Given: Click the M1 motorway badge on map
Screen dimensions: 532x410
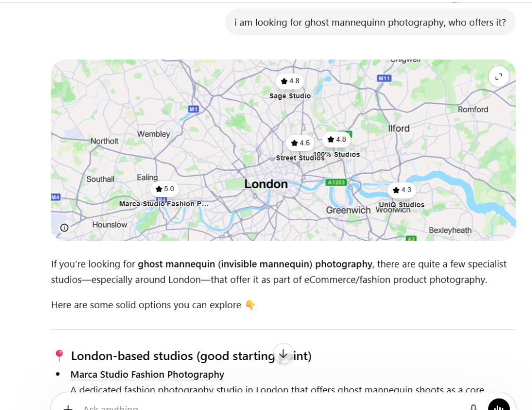Looking at the screenshot, I should (193, 109).
